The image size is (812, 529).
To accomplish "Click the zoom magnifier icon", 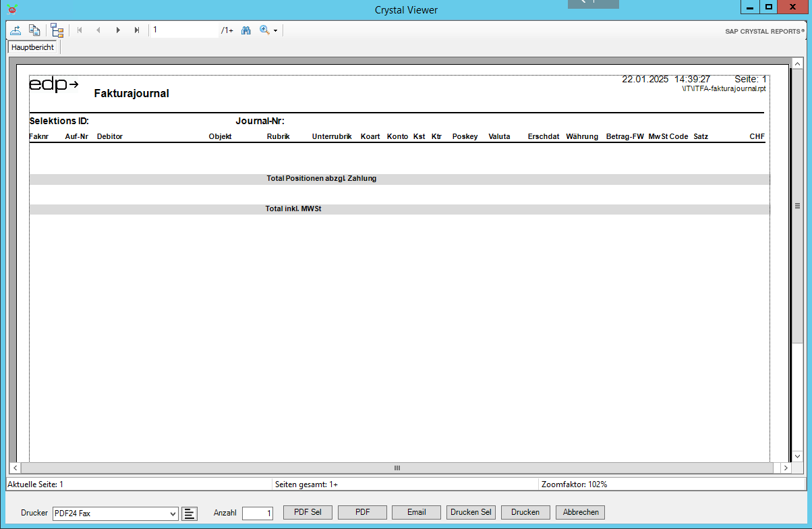I will click(264, 30).
